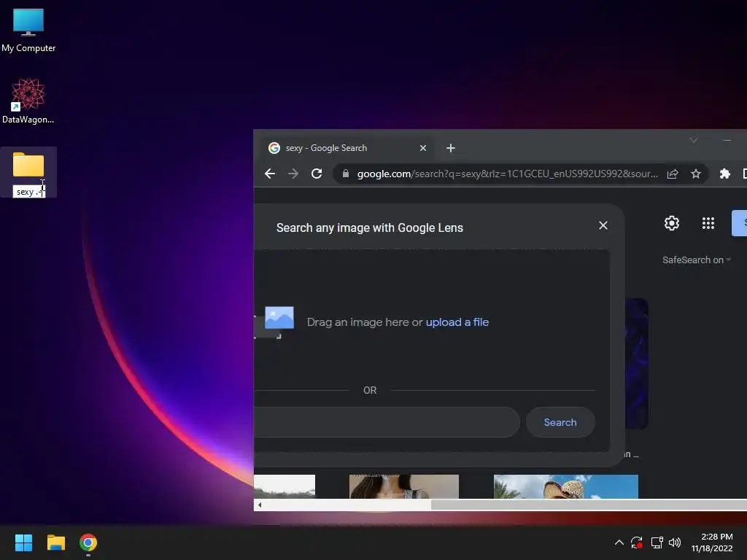Screen dimensions: 747x560
Task: Select the yellow folder on desktop
Action: point(28,165)
